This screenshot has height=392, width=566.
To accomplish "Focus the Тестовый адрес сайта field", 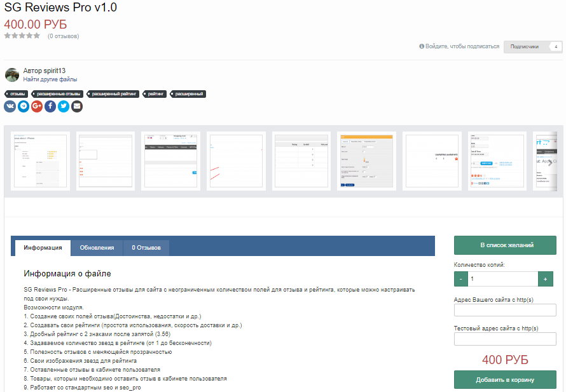I will point(505,339).
